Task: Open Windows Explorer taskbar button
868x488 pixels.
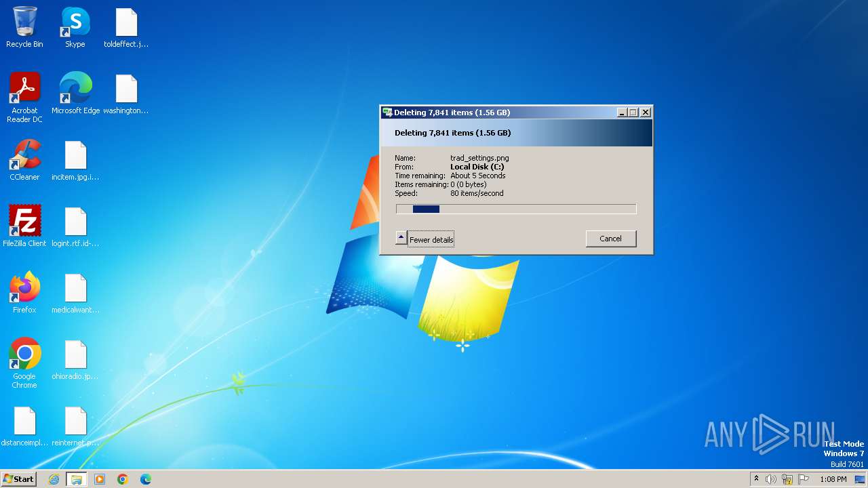Action: 77,479
